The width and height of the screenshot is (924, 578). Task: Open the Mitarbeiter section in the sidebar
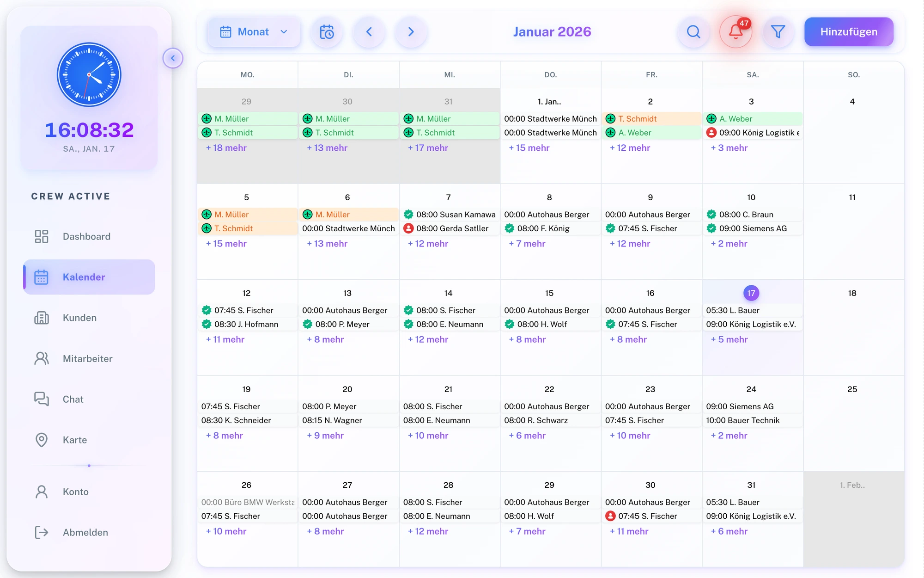pyautogui.click(x=87, y=358)
